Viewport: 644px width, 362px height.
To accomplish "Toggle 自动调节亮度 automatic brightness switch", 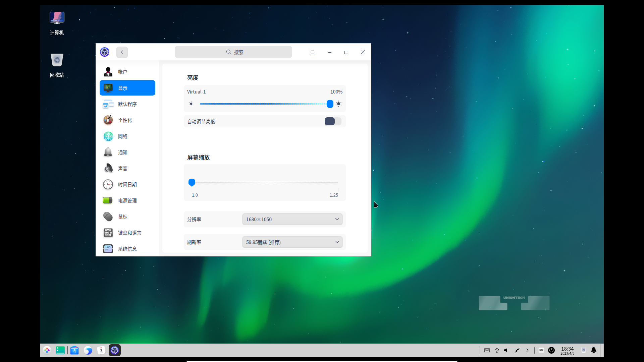I will click(333, 121).
